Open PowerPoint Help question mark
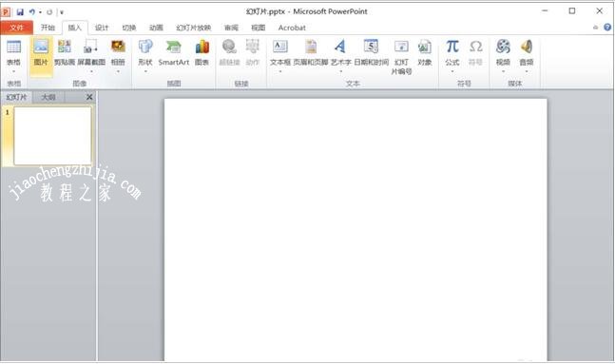Viewport: 615px width, 364px height. click(607, 27)
